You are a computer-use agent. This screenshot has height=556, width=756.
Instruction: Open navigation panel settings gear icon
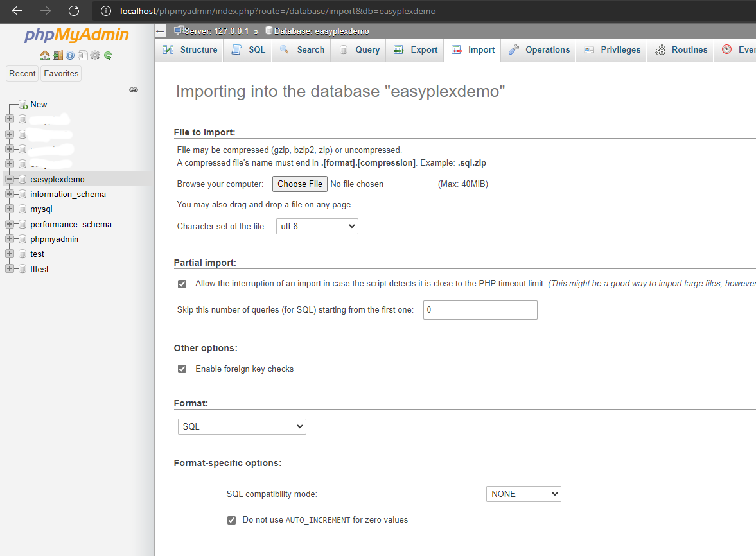[x=95, y=56]
